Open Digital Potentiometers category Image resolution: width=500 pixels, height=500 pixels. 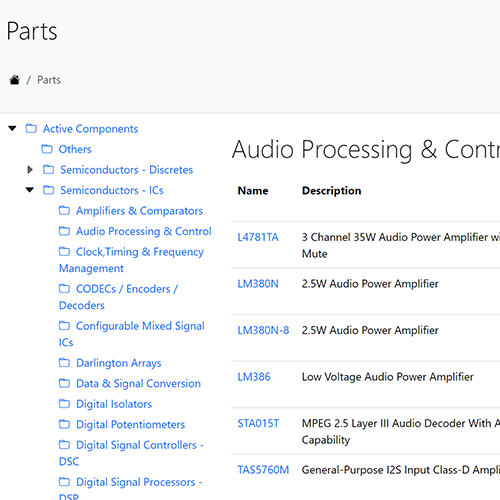click(130, 424)
